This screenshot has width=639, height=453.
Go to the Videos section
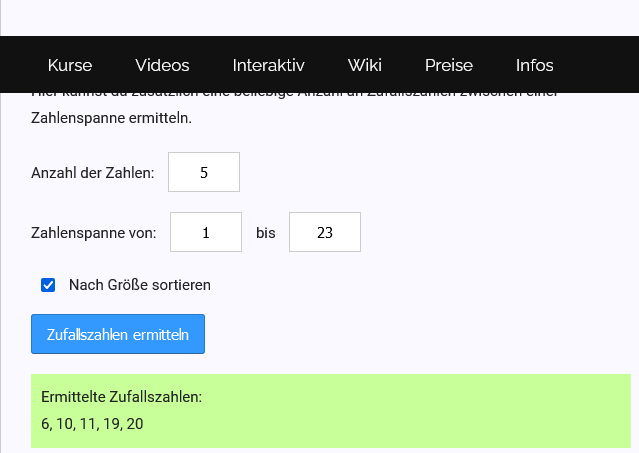point(162,66)
